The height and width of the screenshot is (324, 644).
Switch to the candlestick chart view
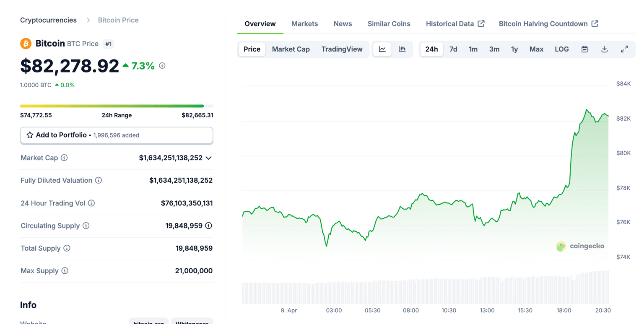coord(402,49)
